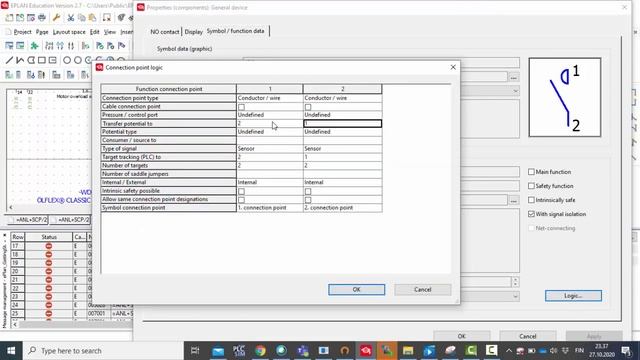Switch to the NO contact tab
640x360 pixels.
pyautogui.click(x=164, y=31)
